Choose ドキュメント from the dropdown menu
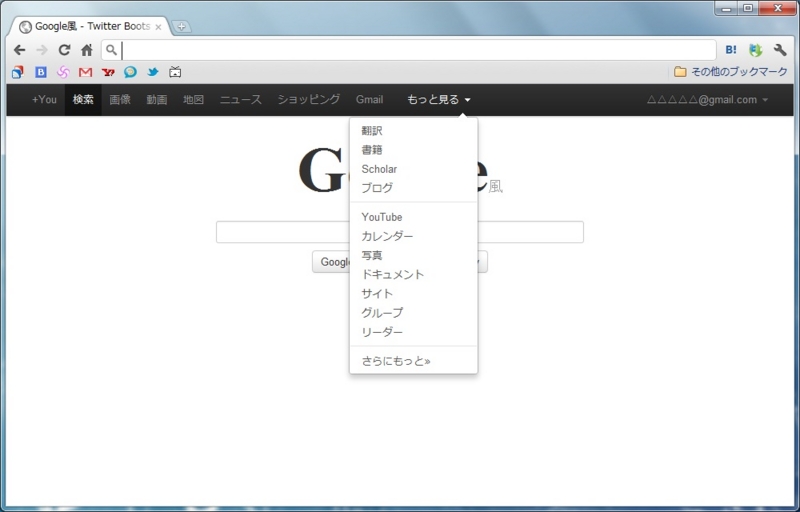The height and width of the screenshot is (512, 800). (393, 274)
